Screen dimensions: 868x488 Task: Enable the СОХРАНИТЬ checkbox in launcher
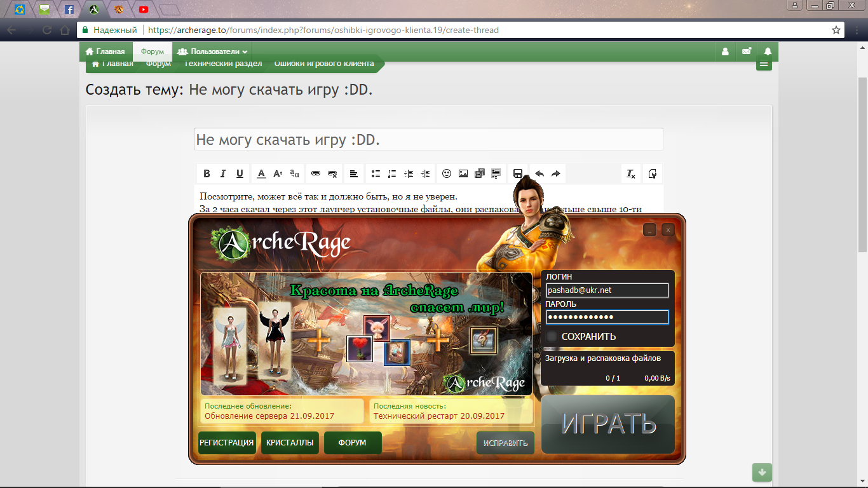[552, 337]
